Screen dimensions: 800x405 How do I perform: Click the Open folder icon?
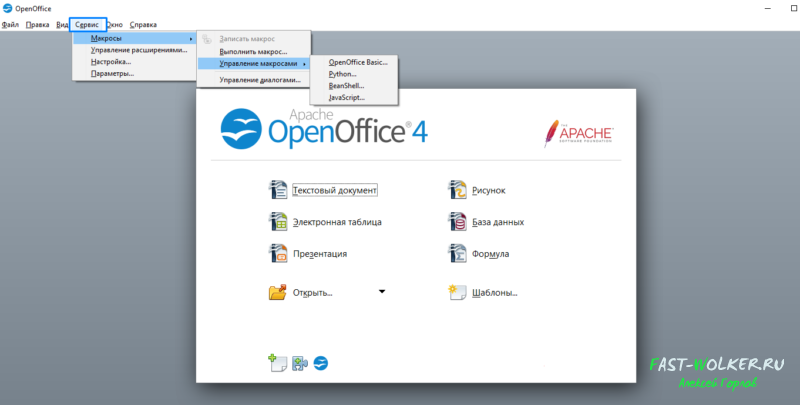278,292
